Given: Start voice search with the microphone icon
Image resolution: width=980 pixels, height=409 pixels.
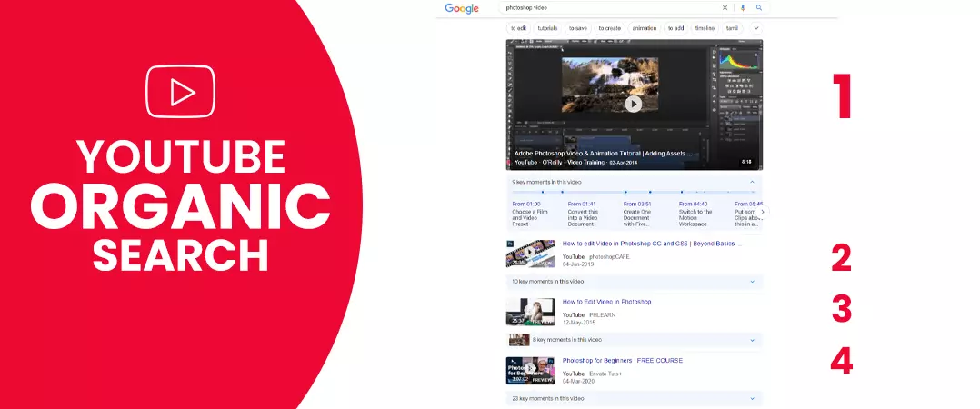Looking at the screenshot, I should (743, 8).
